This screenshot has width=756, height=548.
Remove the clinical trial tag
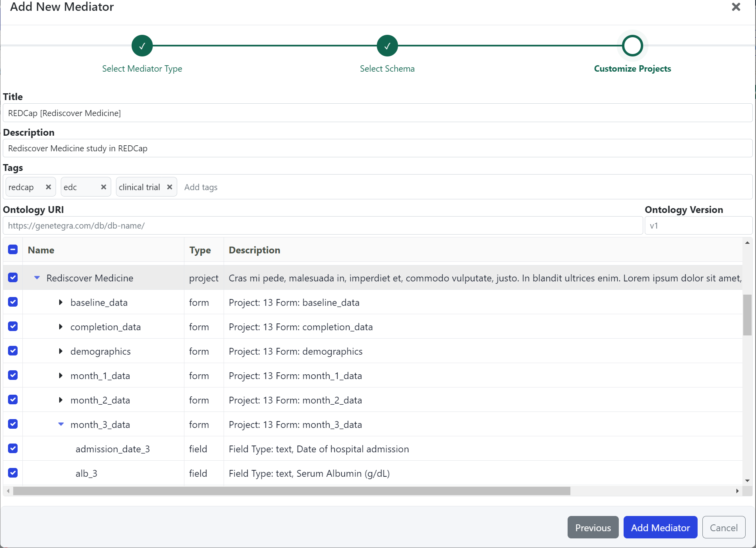click(x=170, y=187)
